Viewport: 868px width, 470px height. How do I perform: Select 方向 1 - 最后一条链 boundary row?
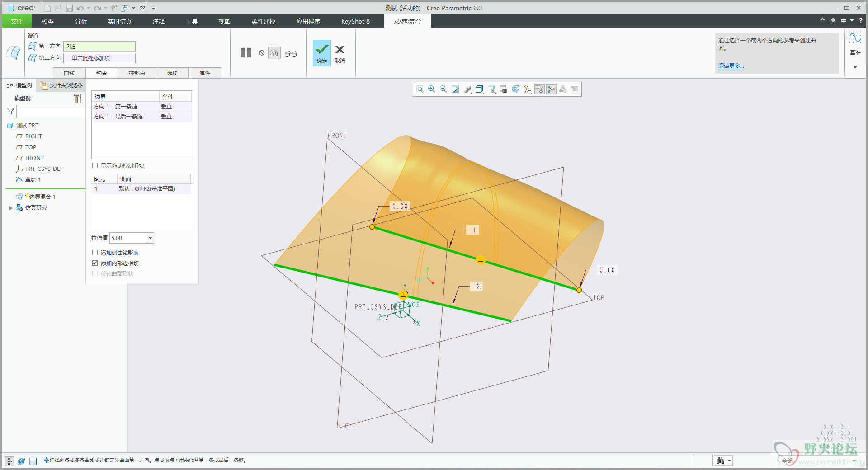(142, 117)
